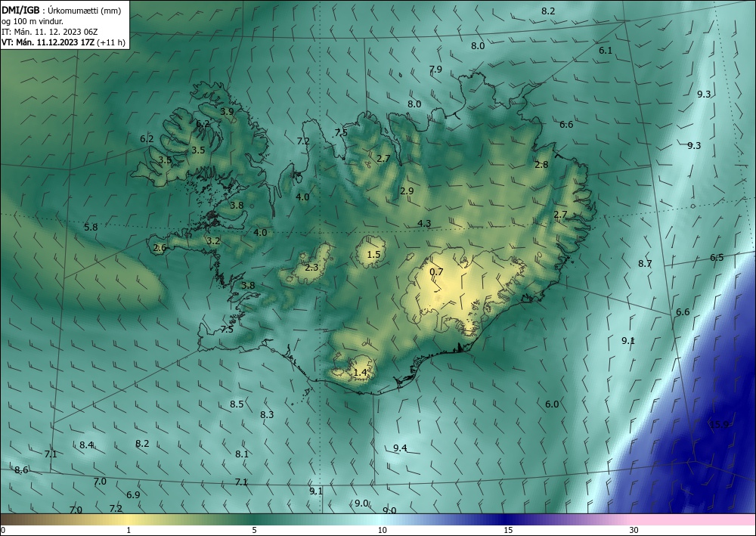756x536 pixels.
Task: Click the color scale label '15'
Action: 508,530
